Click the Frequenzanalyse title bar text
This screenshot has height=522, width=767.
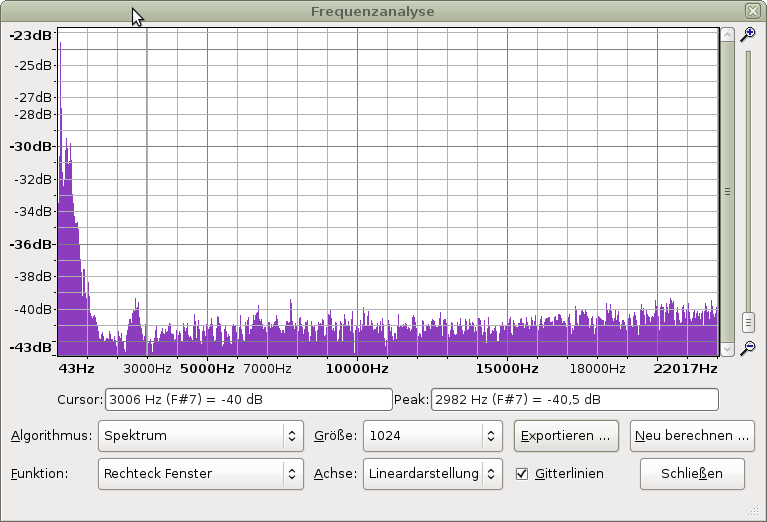click(372, 12)
